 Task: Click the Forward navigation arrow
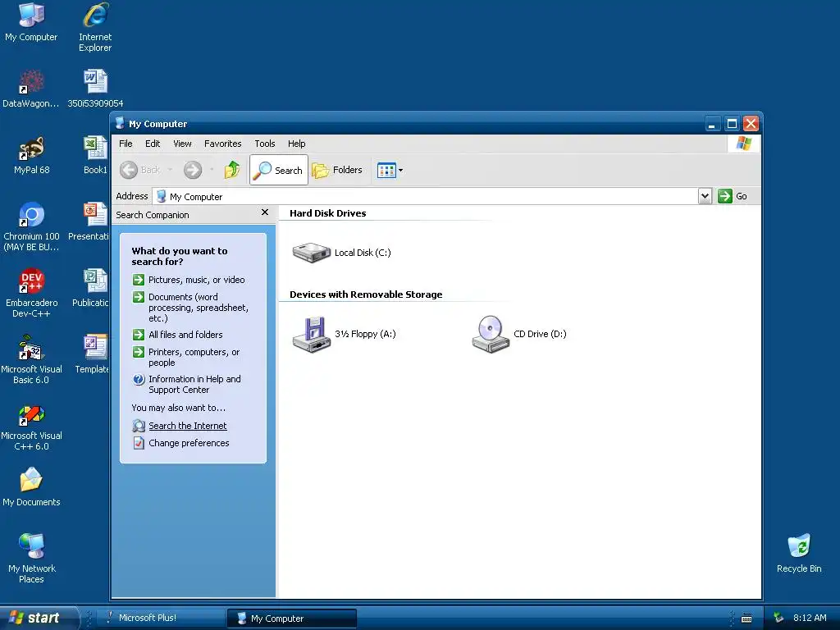tap(193, 170)
